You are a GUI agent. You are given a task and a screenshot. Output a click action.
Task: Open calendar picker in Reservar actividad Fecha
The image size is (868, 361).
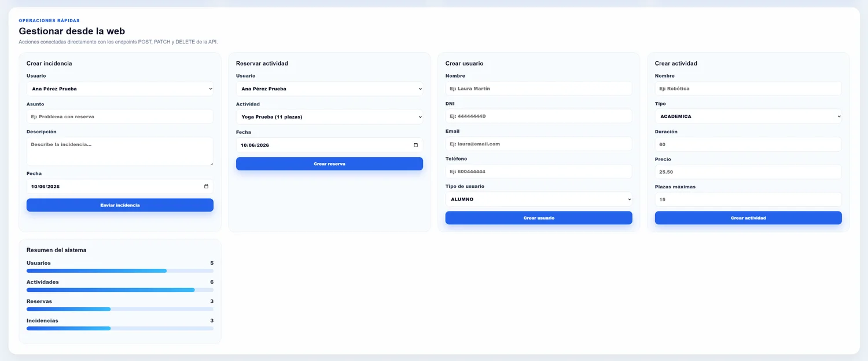coord(416,145)
